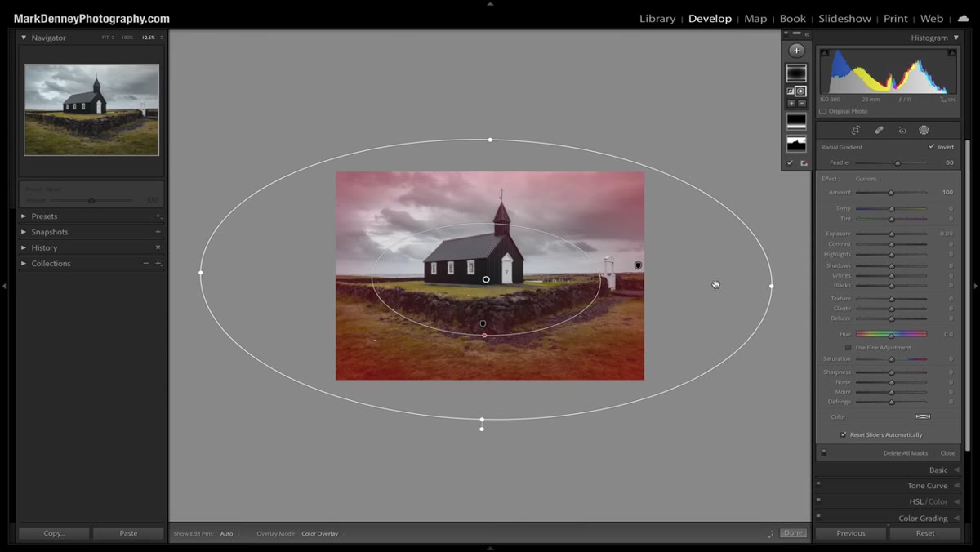This screenshot has width=980, height=552.
Task: Add a new snapshot with plus icon
Action: [x=158, y=232]
